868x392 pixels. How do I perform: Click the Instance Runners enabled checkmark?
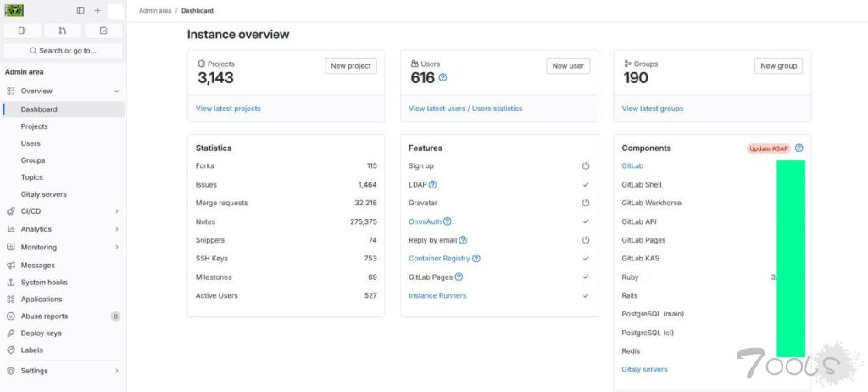[x=586, y=295]
